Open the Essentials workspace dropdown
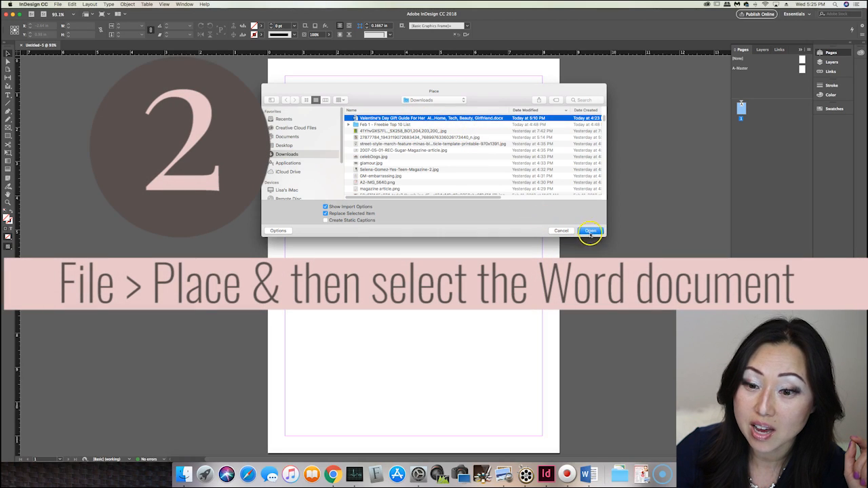 [x=797, y=14]
